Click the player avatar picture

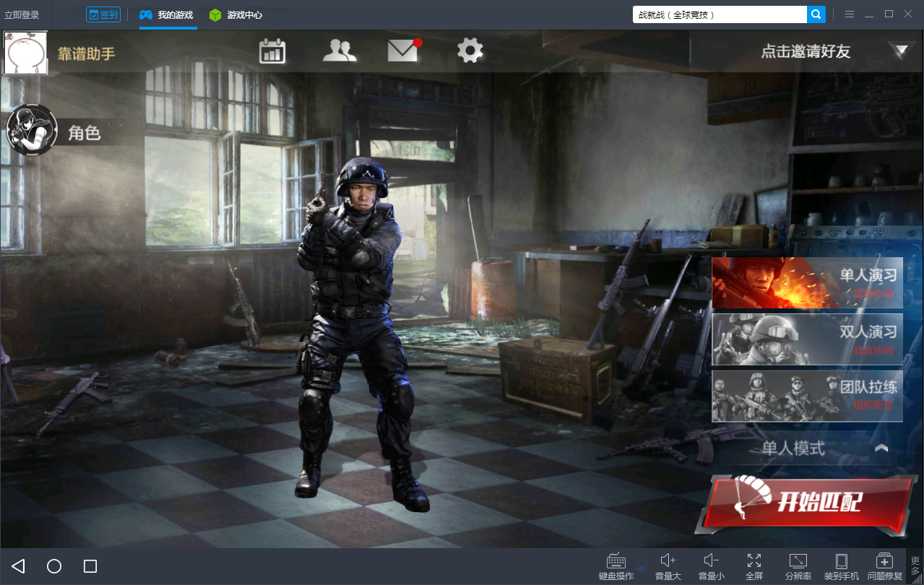[26, 53]
